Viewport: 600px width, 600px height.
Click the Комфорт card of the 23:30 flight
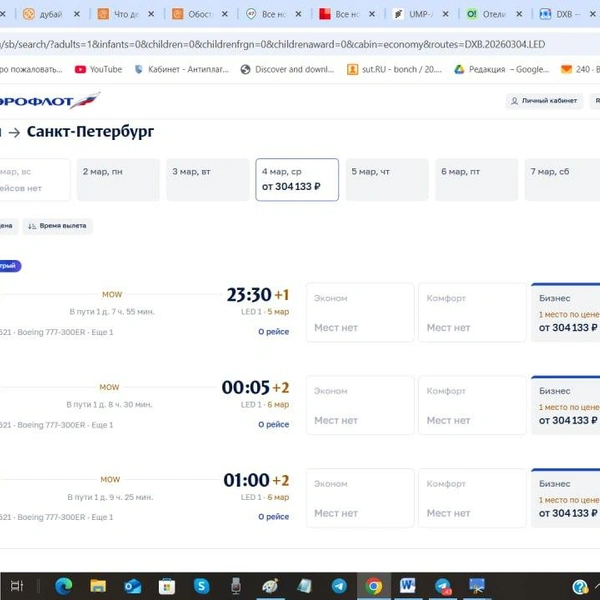[x=472, y=313]
